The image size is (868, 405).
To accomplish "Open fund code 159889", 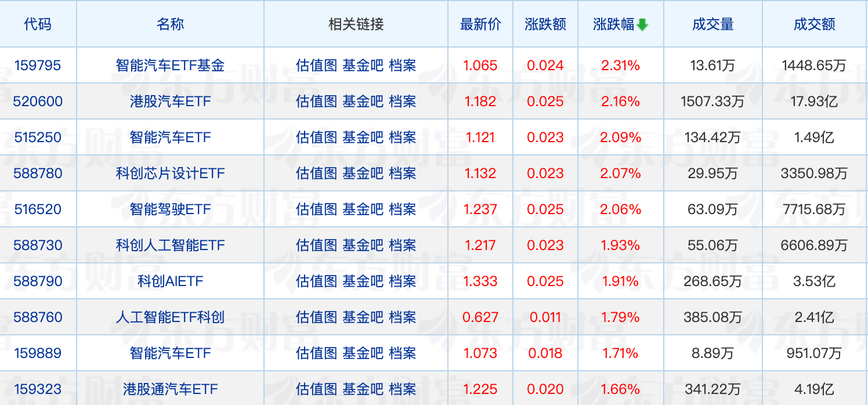I will pyautogui.click(x=38, y=353).
